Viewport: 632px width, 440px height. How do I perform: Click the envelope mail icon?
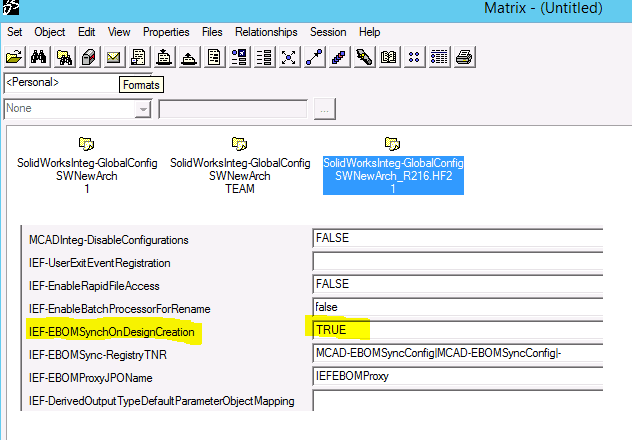click(x=114, y=57)
